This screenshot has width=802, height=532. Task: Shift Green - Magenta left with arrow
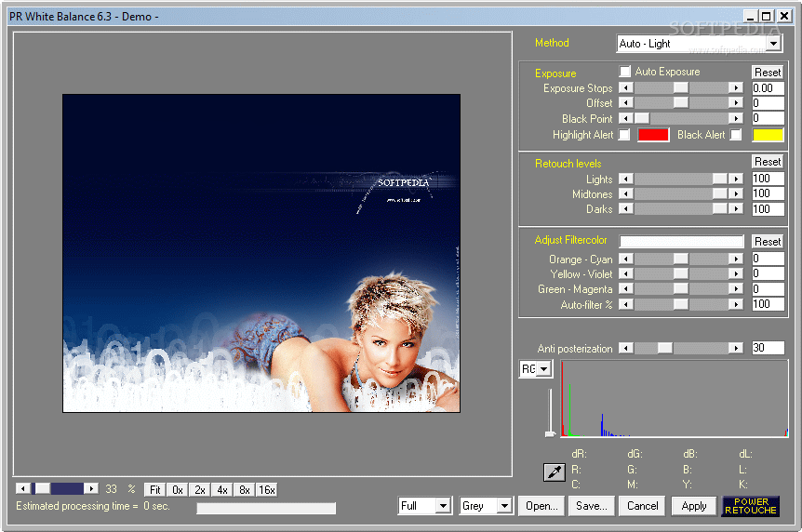coord(626,288)
